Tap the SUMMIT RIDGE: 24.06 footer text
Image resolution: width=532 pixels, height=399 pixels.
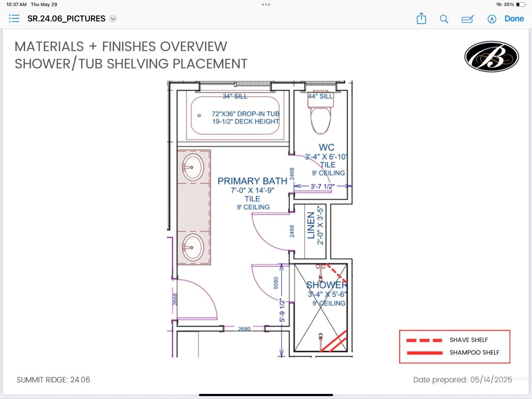pyautogui.click(x=54, y=380)
